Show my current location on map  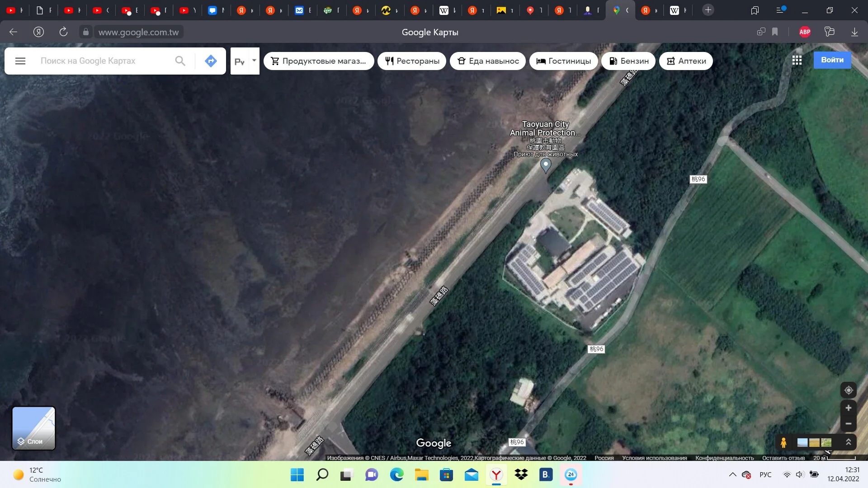tap(849, 390)
